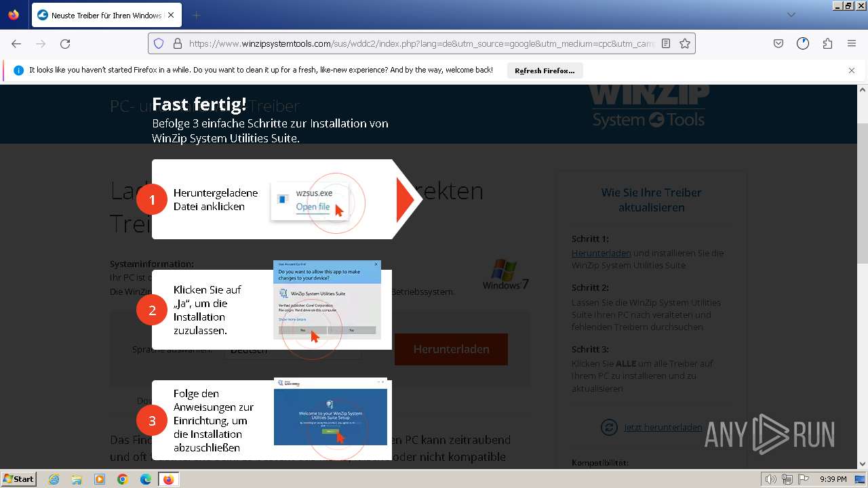The height and width of the screenshot is (488, 868).
Task: Open Firefox application menu
Action: (x=852, y=43)
